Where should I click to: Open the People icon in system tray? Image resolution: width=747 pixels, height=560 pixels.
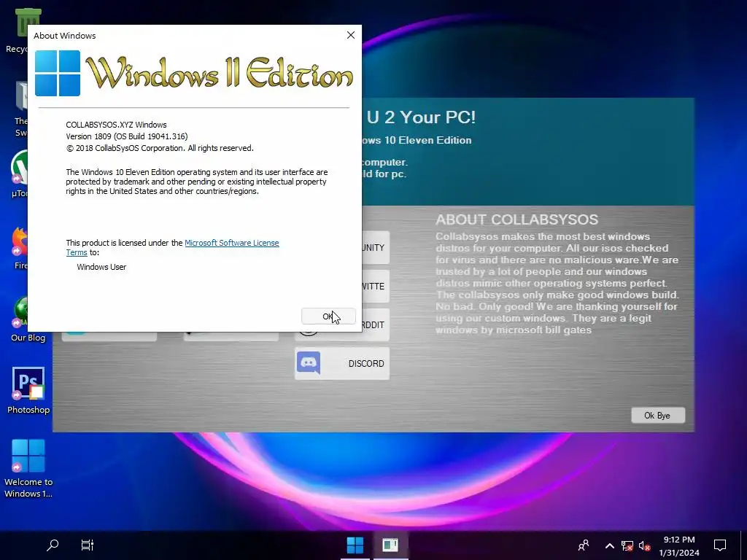pos(584,545)
